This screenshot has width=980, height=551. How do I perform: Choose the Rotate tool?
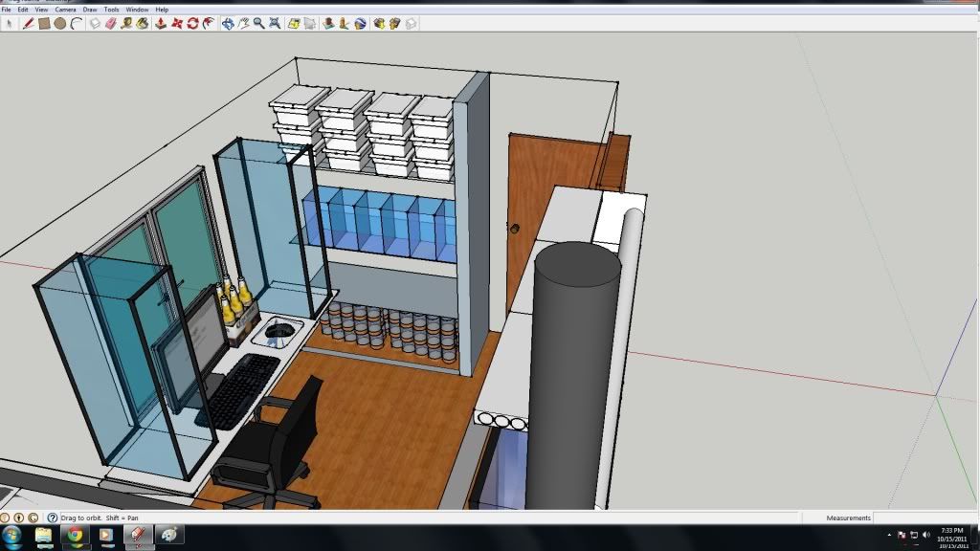[192, 24]
